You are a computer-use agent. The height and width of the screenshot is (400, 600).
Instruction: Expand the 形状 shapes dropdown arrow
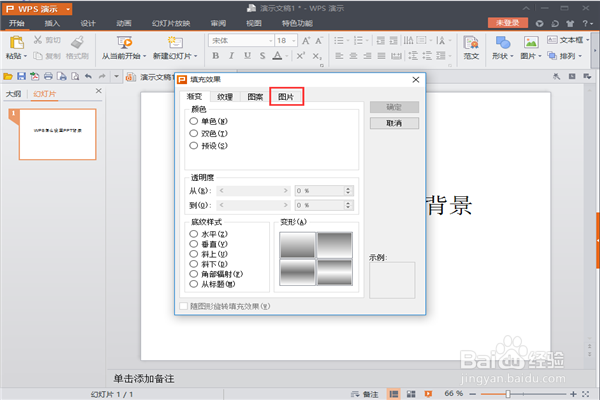[x=512, y=56]
